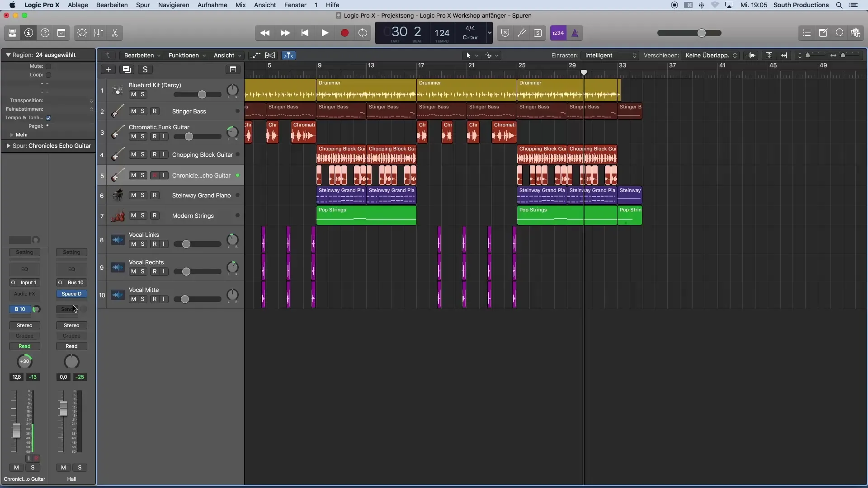The image size is (868, 488).
Task: Go to beginning with transport button
Action: [305, 33]
